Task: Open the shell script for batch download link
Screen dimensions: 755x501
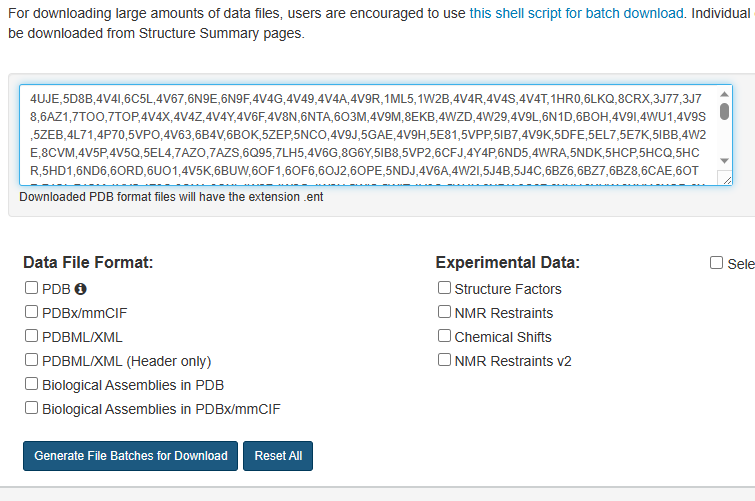Action: click(576, 13)
